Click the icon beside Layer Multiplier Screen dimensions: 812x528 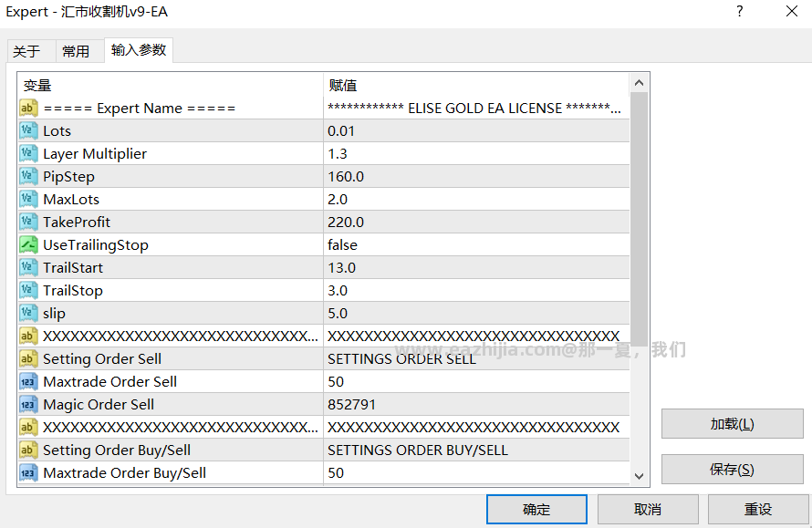pos(28,154)
